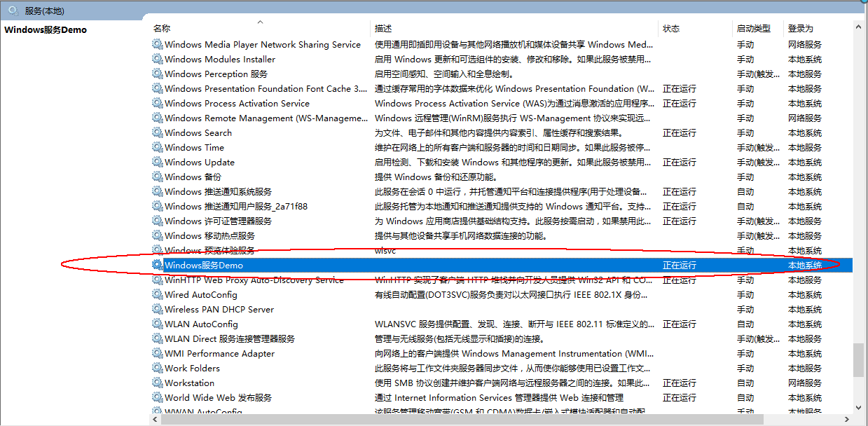Click gear icon of WMI Performance Adapter

click(158, 353)
